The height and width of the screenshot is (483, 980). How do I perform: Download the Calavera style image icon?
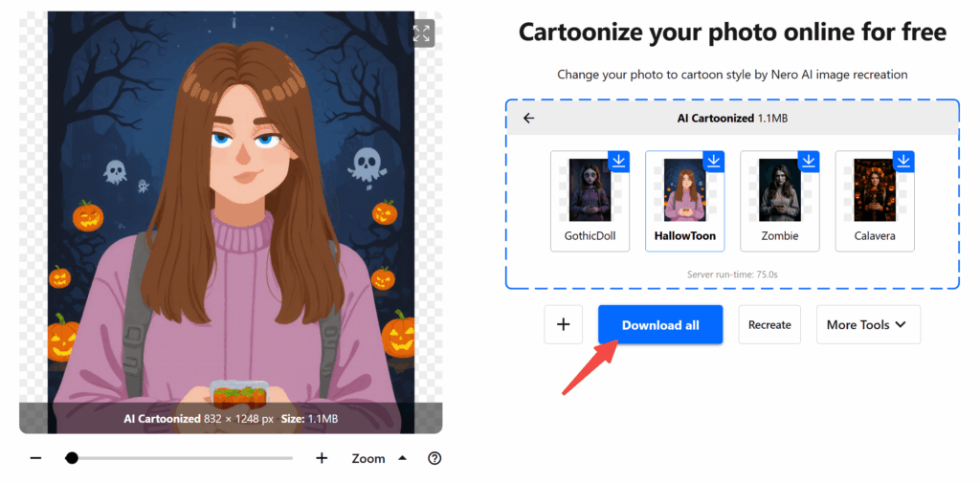click(x=902, y=161)
